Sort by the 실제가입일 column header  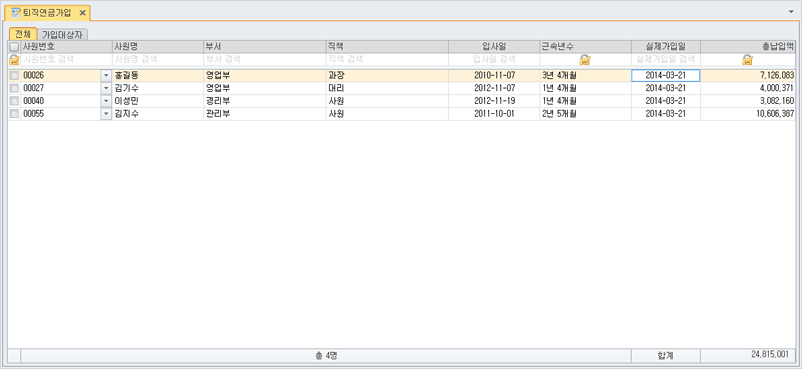(x=666, y=47)
